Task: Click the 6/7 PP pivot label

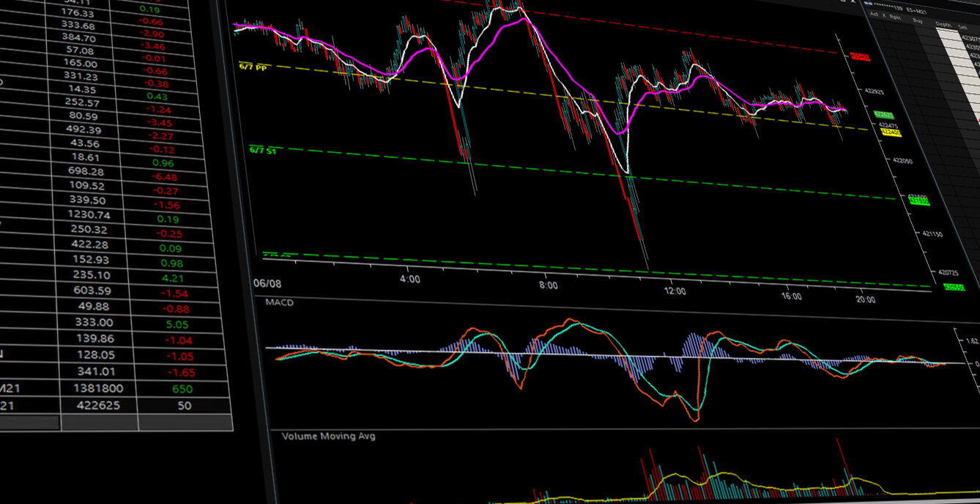Action: (x=251, y=66)
